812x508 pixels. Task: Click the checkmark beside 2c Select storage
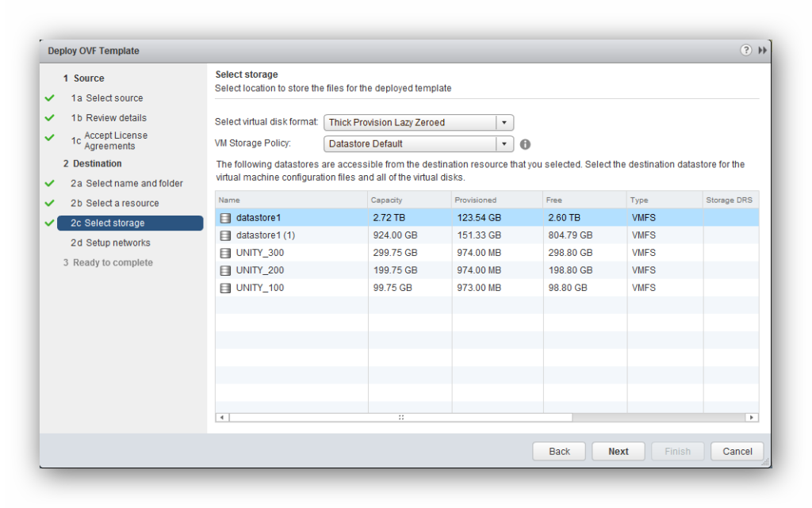(x=48, y=223)
